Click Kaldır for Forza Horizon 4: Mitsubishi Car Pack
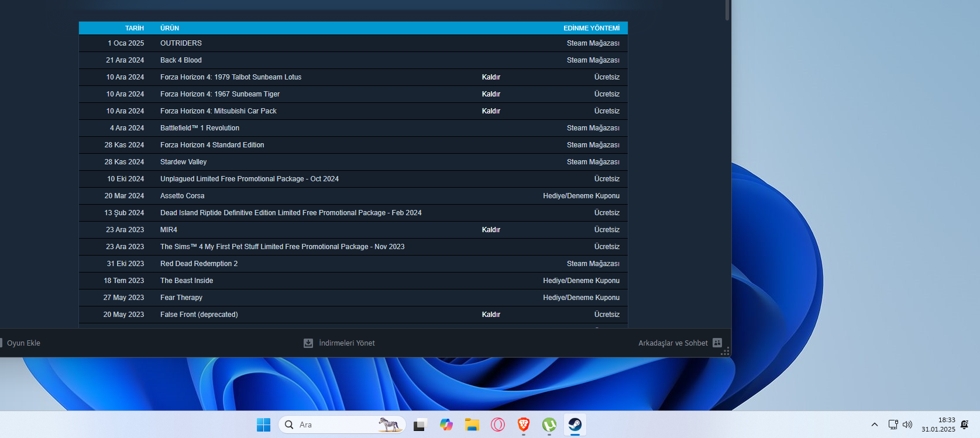Viewport: 980px width, 438px height. [x=491, y=111]
